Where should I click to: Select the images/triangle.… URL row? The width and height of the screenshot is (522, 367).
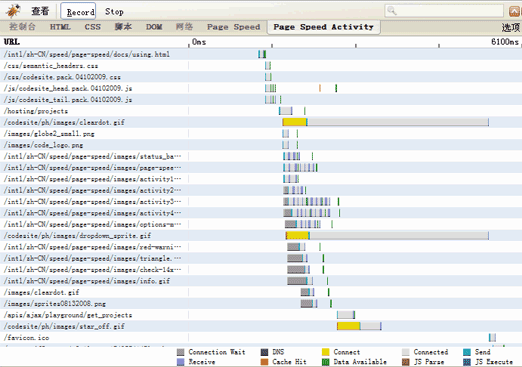point(261,258)
